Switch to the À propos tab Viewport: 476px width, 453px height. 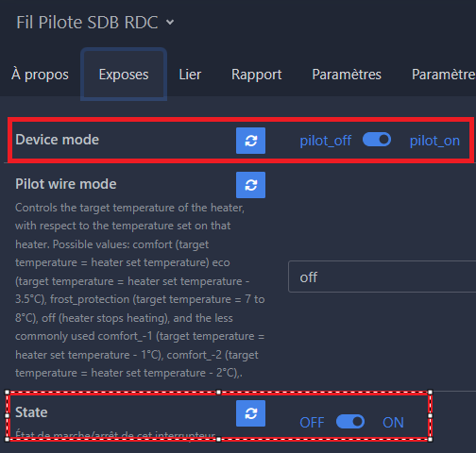pos(40,75)
